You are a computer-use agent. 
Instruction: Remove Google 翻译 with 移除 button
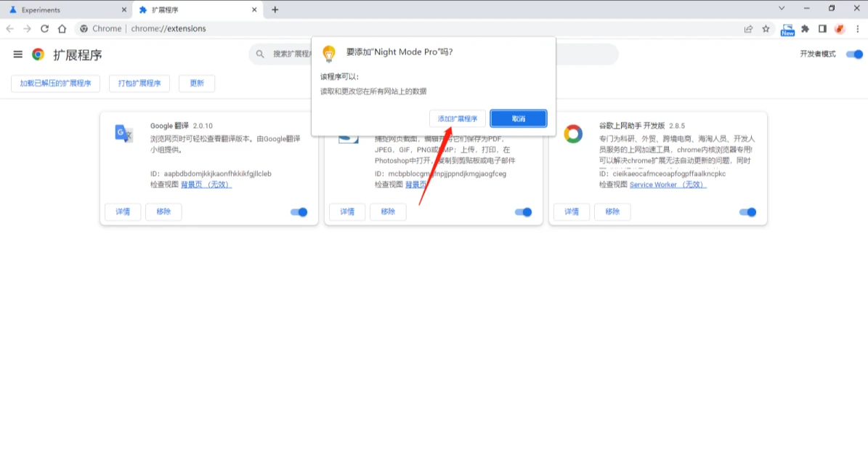coord(163,211)
